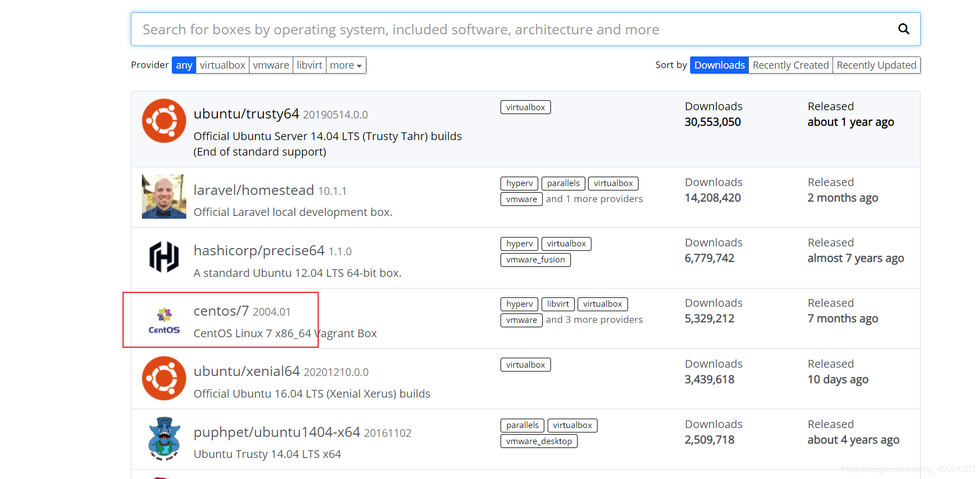980x479 pixels.
Task: Open the puphpet/ubuntu1404-x64 box
Action: click(x=277, y=432)
